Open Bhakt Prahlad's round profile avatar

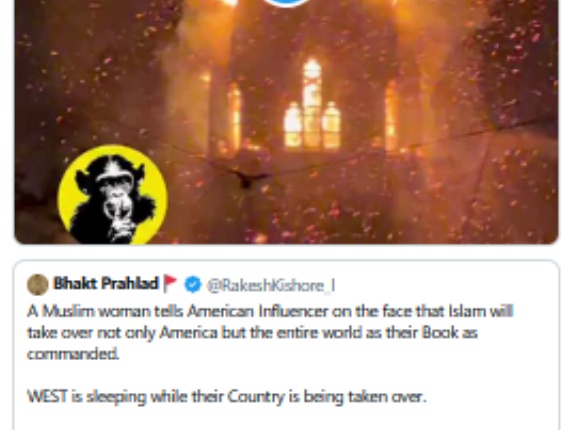click(x=37, y=285)
